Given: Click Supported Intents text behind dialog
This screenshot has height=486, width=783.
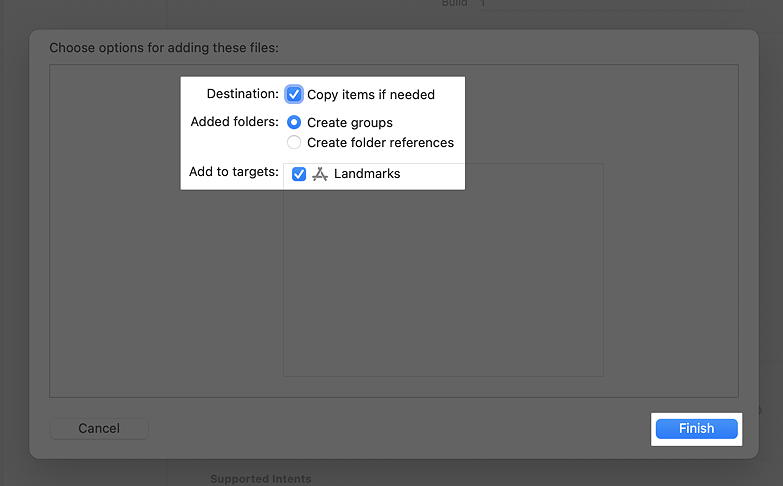Looking at the screenshot, I should click(x=261, y=479).
